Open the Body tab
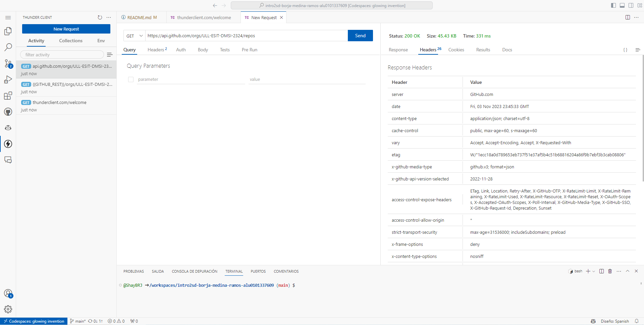This screenshot has height=325, width=644. [203, 50]
